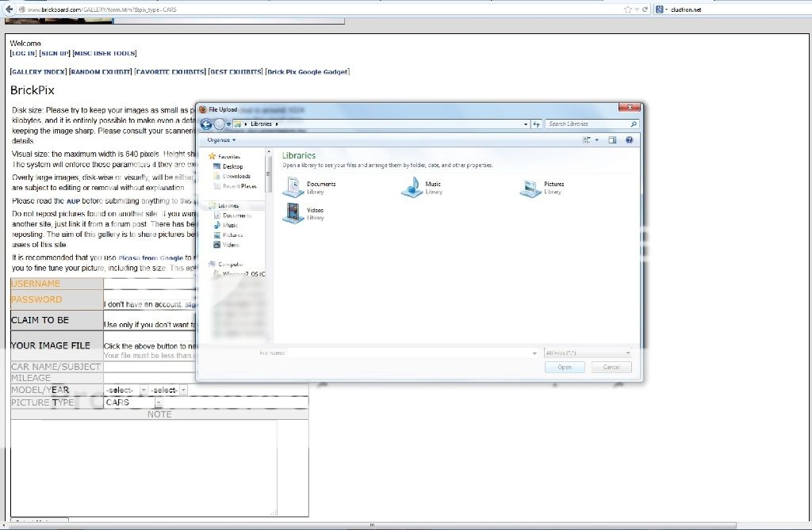The height and width of the screenshot is (530, 812).
Task: Open the Documents library icon
Action: [294, 188]
